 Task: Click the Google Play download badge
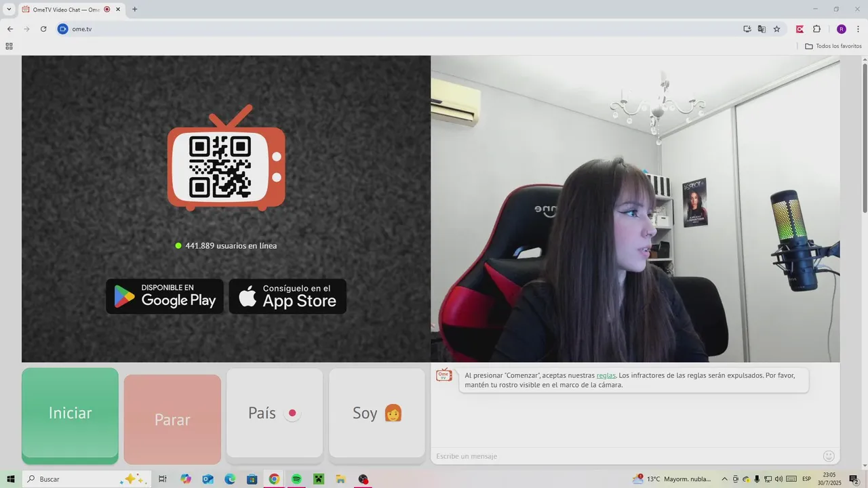pos(165,296)
